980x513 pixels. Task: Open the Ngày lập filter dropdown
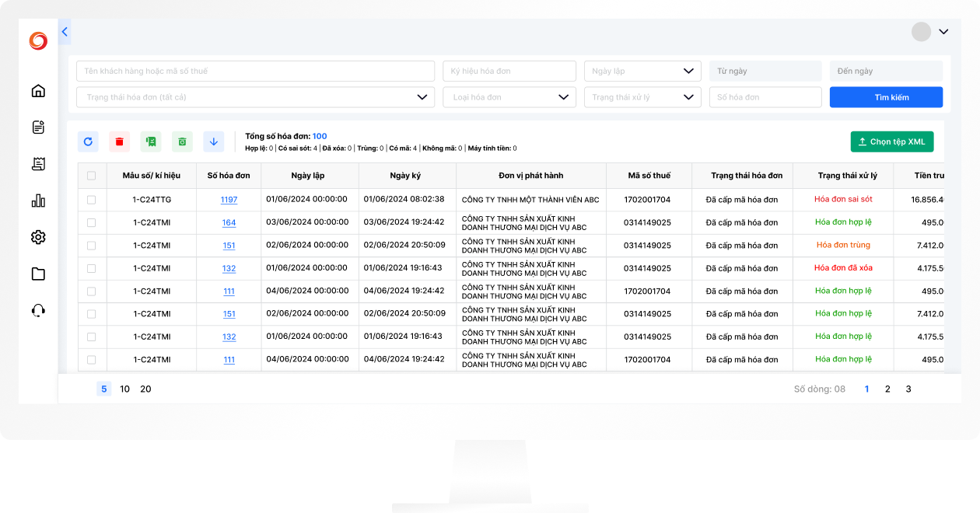tap(643, 71)
